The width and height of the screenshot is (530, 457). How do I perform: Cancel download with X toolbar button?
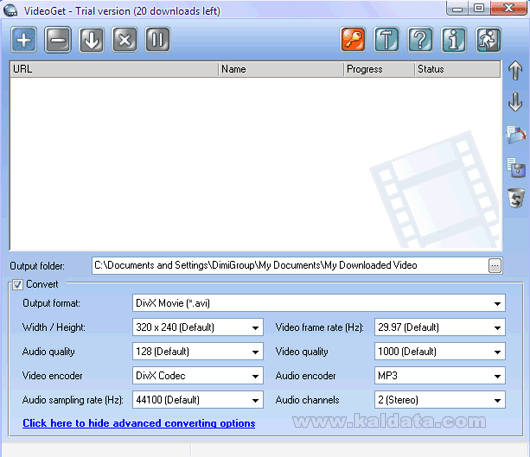point(125,40)
